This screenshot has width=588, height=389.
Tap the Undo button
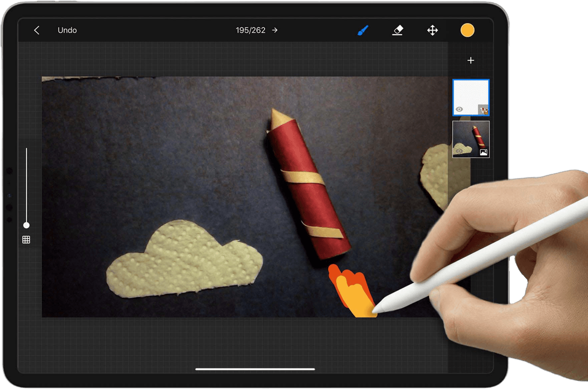click(x=67, y=30)
